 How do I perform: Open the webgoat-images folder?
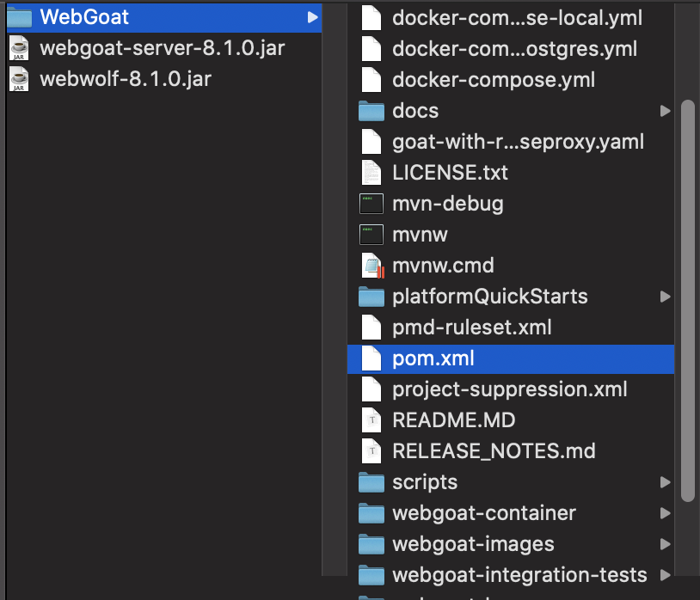(472, 544)
